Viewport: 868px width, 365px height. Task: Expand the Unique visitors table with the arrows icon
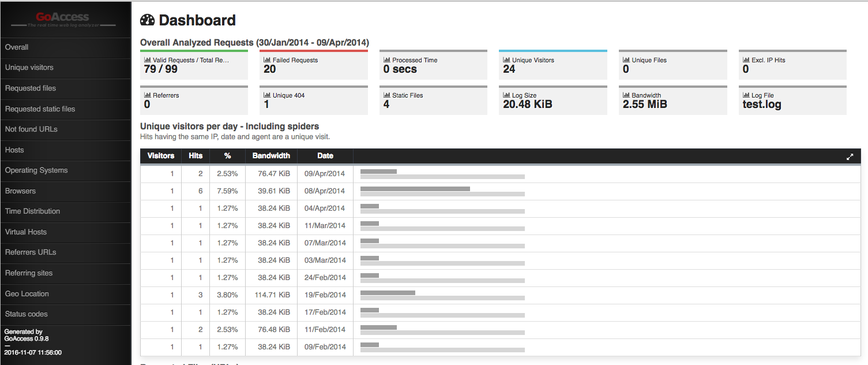(x=850, y=157)
